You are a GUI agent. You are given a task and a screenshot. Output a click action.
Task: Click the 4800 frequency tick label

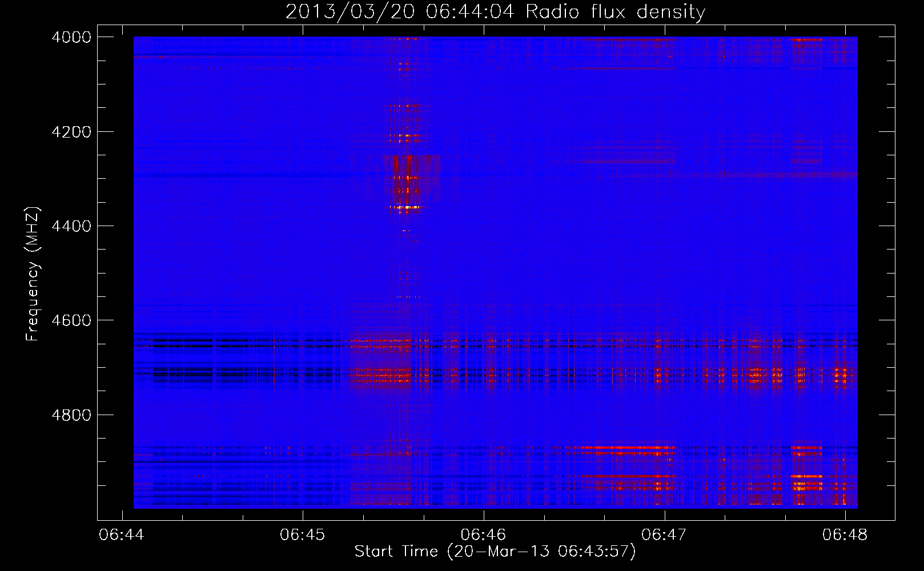[x=71, y=415]
